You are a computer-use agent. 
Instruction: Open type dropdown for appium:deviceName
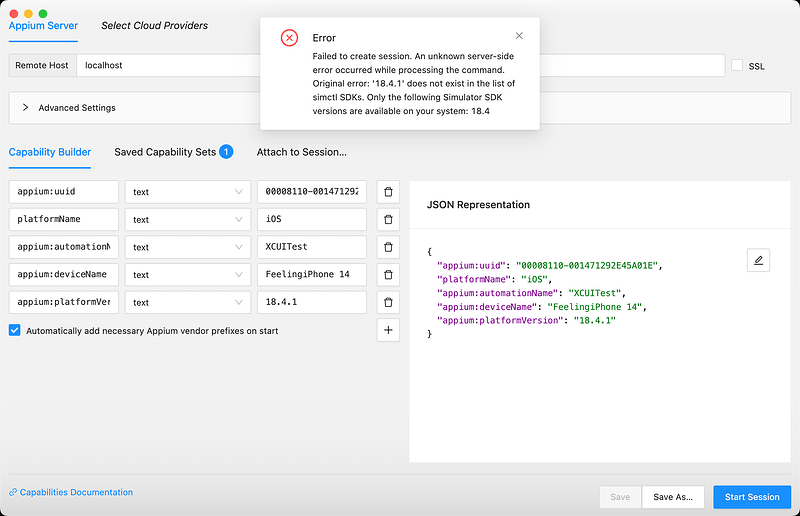[188, 275]
